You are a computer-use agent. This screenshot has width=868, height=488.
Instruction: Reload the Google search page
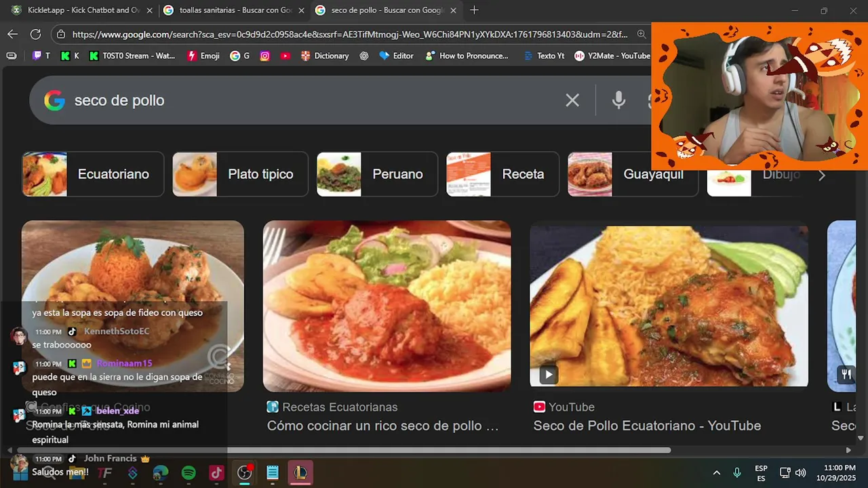click(35, 34)
